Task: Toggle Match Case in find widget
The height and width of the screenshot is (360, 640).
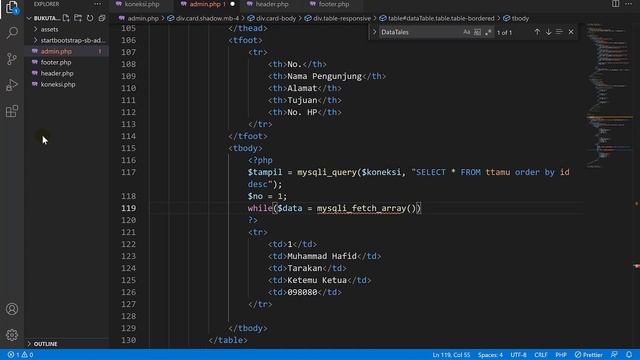Action: coord(467,32)
